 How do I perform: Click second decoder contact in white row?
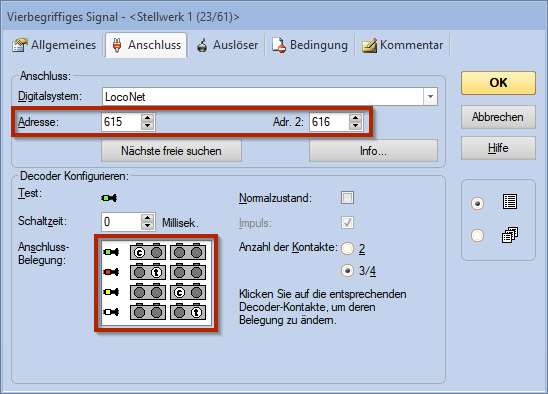pyautogui.click(x=157, y=312)
